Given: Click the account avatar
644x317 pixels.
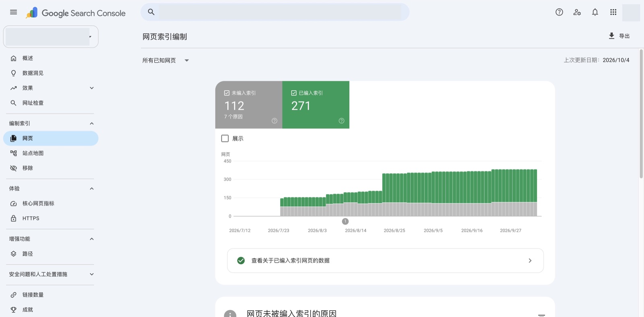Looking at the screenshot, I should [631, 12].
